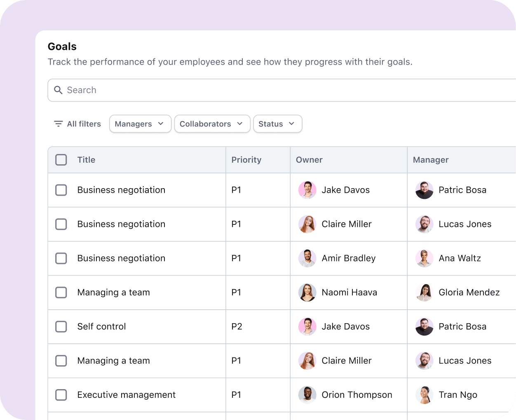
Task: Check Claire Miller's Business negotiation row
Action: tap(61, 224)
